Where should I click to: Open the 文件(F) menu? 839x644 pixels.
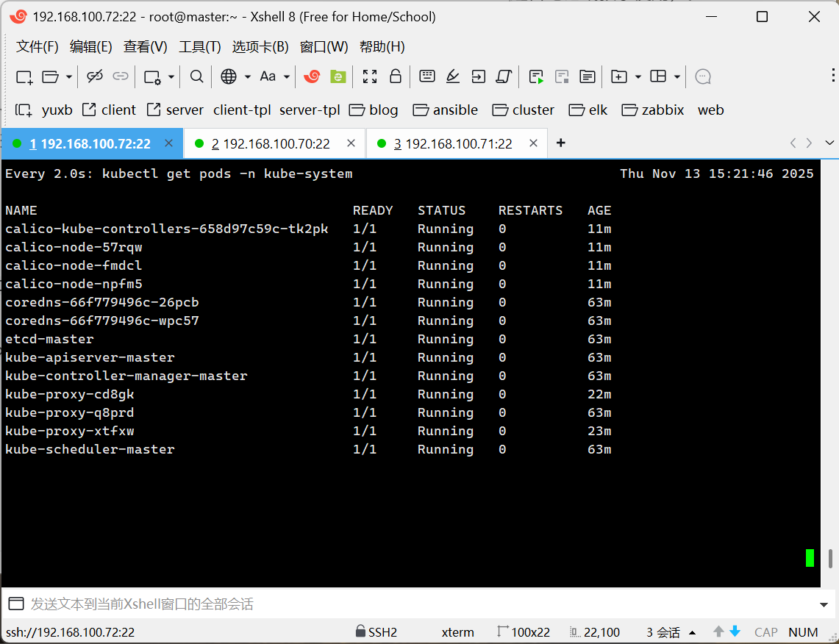(37, 46)
